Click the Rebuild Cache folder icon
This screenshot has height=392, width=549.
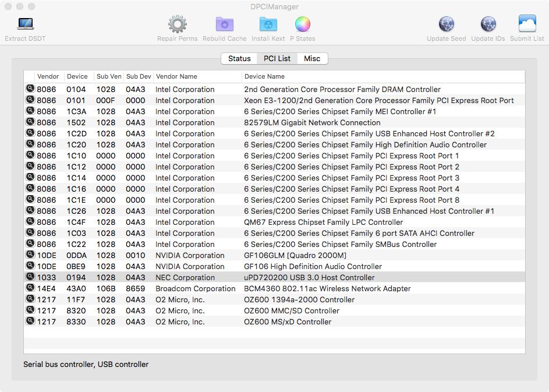pos(224,24)
